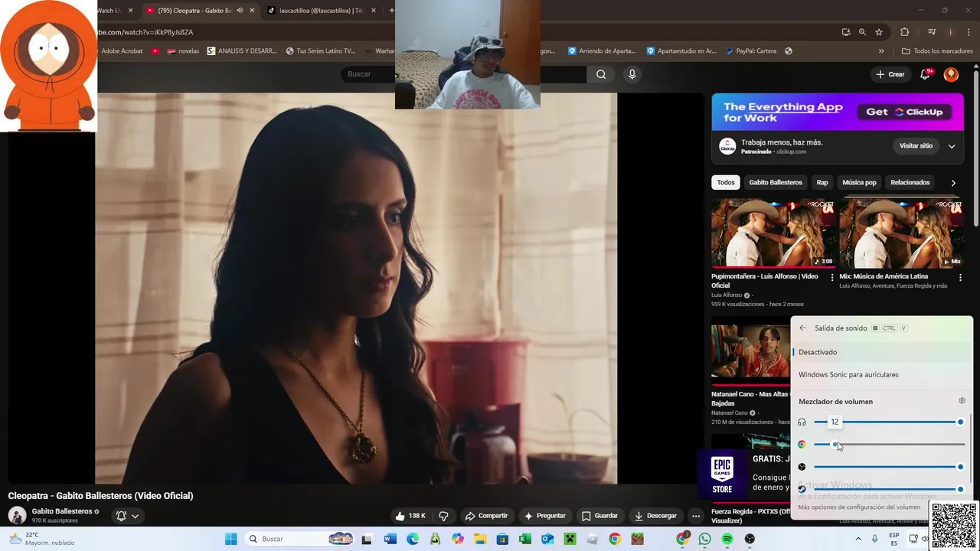980x551 pixels.
Task: Toggle the subscription notification bell
Action: [x=127, y=516]
